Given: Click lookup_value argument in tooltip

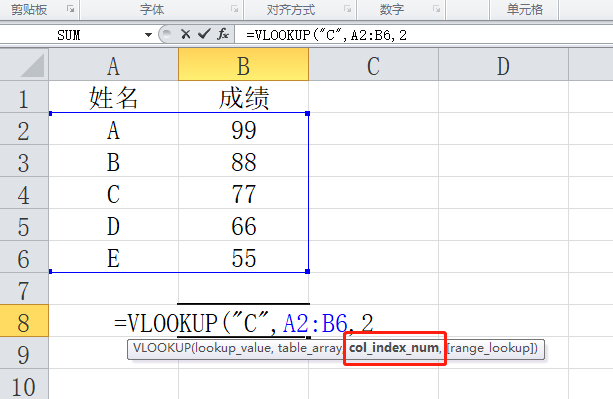Looking at the screenshot, I should pyautogui.click(x=233, y=348).
